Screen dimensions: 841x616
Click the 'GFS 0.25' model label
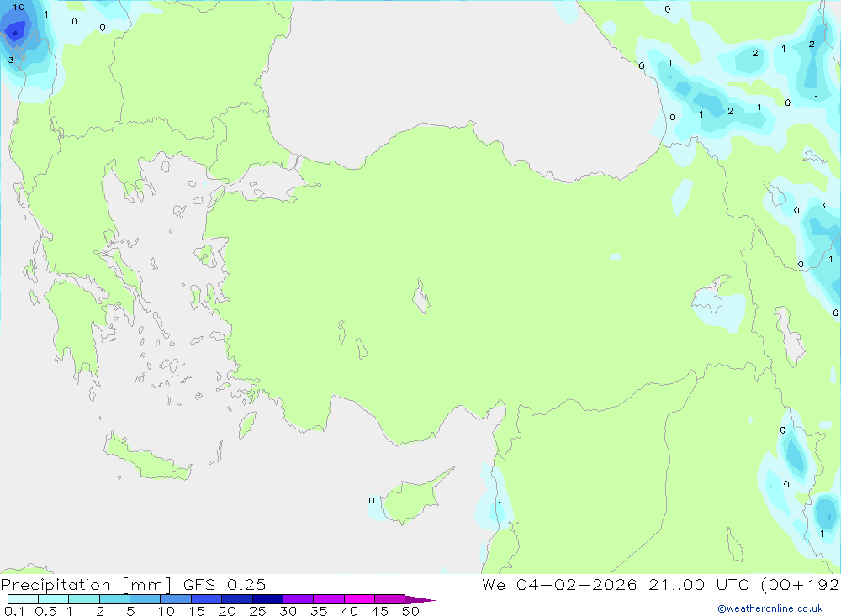(225, 585)
